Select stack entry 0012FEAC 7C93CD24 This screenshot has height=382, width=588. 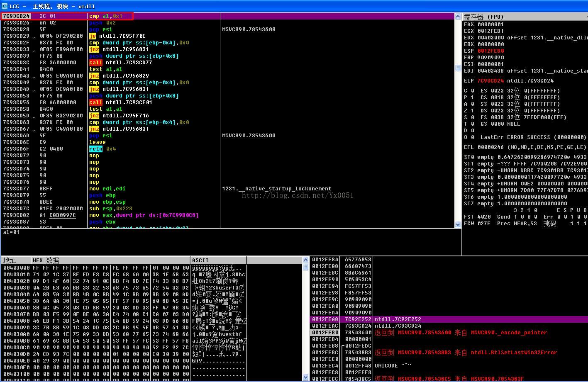pos(449,326)
